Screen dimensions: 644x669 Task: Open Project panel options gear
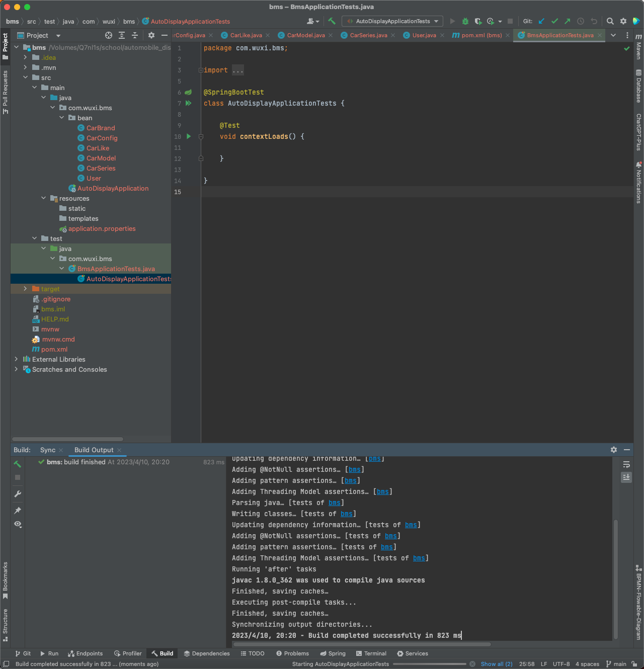(x=151, y=35)
